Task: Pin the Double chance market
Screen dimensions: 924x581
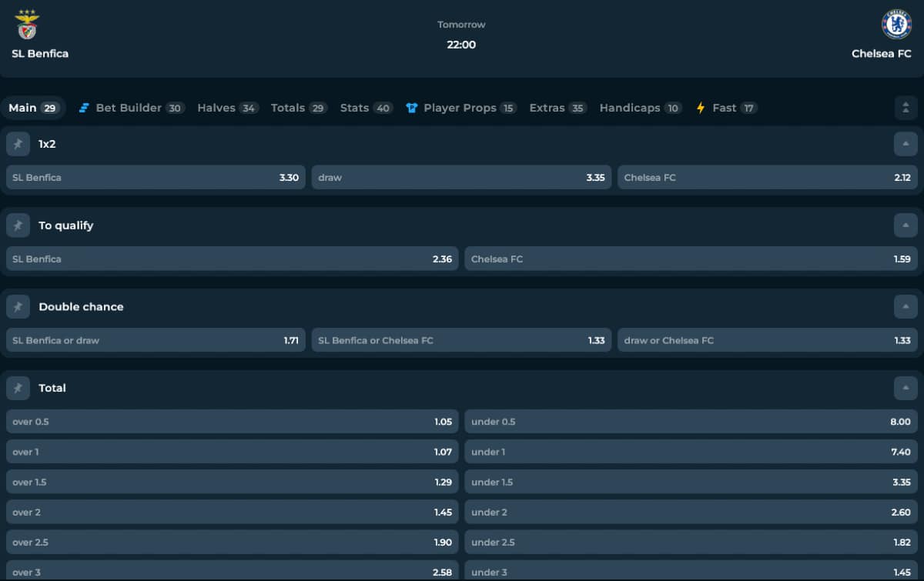Action: tap(18, 306)
